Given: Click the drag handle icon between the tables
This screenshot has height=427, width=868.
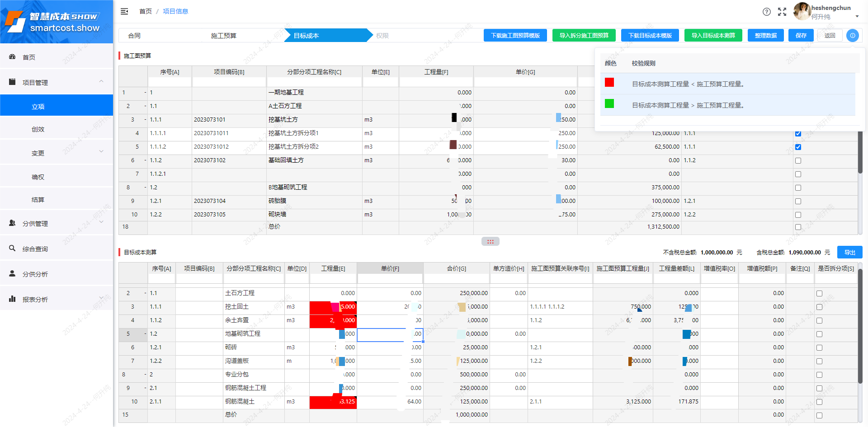Looking at the screenshot, I should [491, 241].
